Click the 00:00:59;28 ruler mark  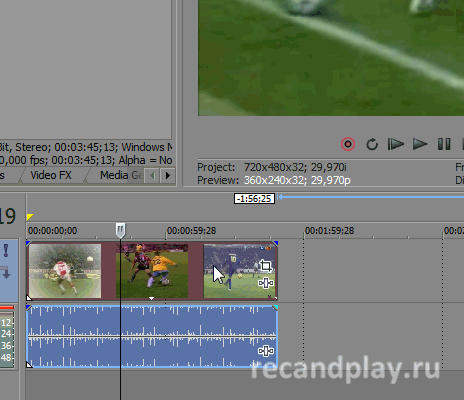[191, 231]
